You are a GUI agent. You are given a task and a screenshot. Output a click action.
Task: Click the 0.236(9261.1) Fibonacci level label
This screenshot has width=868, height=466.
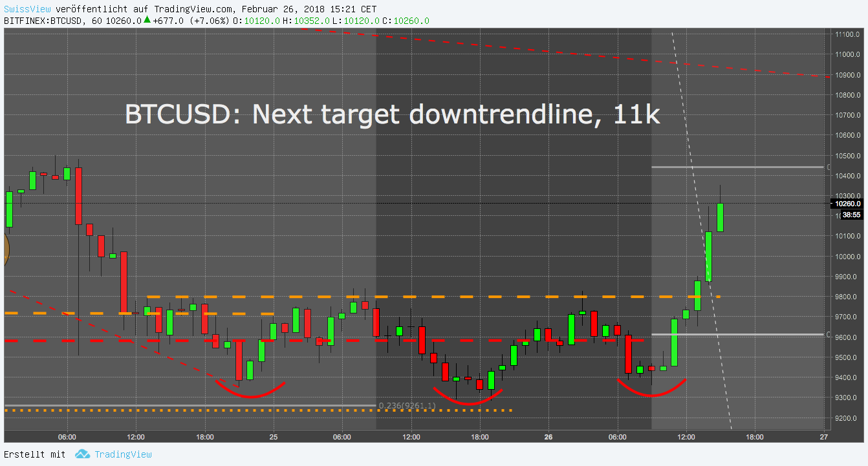pyautogui.click(x=407, y=406)
